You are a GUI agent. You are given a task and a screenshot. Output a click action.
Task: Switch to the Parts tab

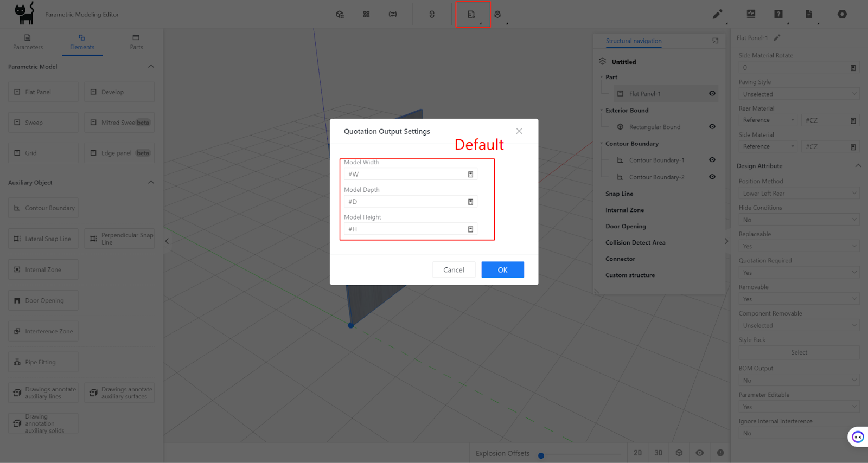pyautogui.click(x=136, y=42)
